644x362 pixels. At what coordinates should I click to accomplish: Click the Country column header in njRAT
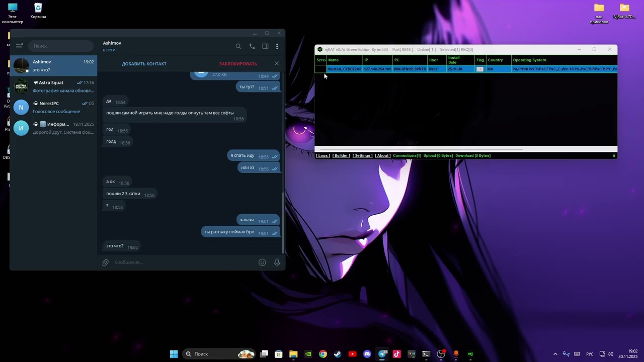[499, 60]
